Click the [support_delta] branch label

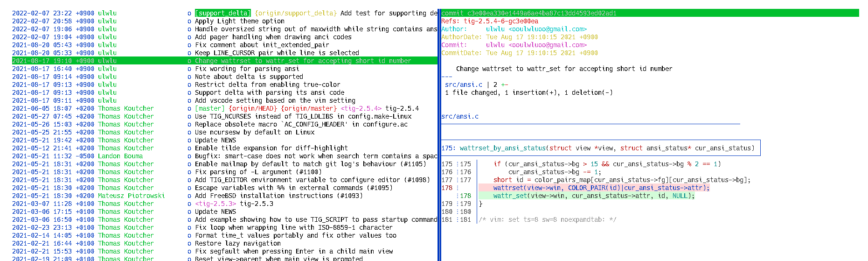[223, 13]
